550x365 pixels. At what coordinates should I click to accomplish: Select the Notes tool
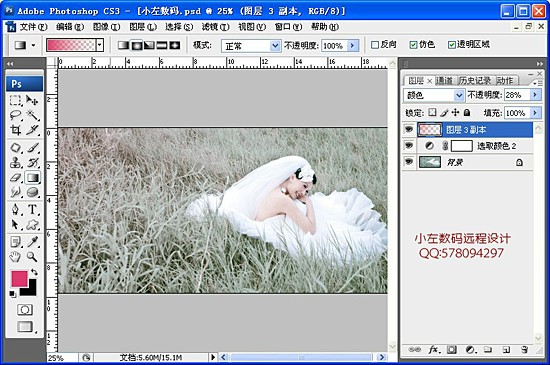pos(15,242)
